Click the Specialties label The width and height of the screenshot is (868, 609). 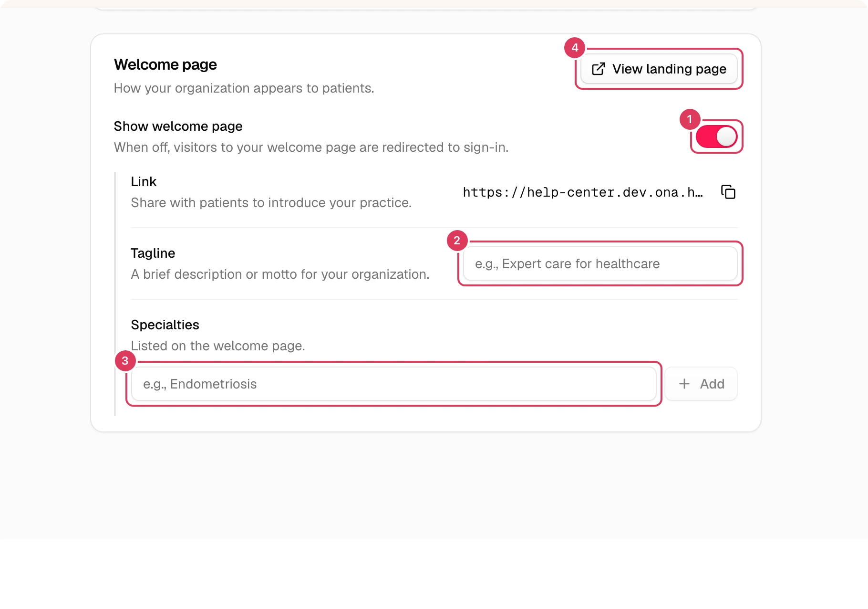point(165,325)
